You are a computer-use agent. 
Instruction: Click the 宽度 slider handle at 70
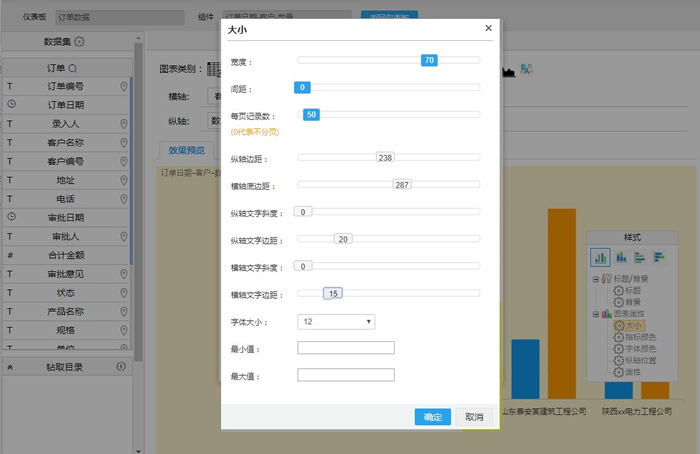click(429, 61)
